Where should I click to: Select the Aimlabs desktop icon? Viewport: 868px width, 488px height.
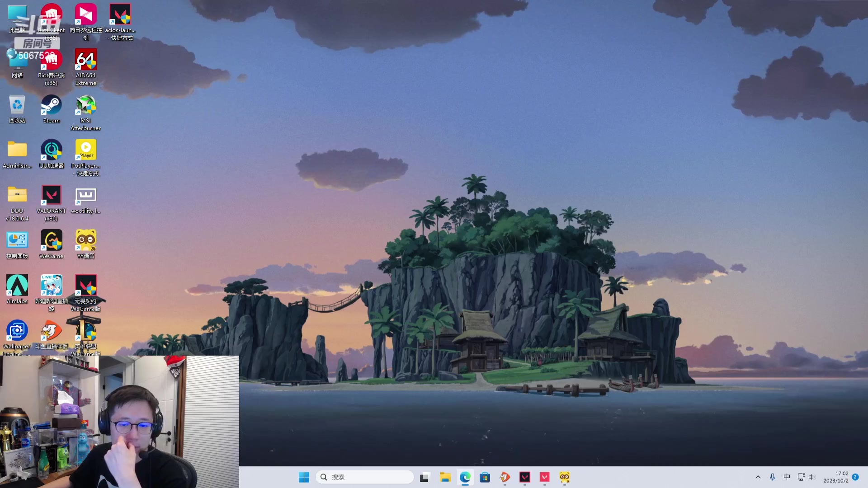[17, 289]
